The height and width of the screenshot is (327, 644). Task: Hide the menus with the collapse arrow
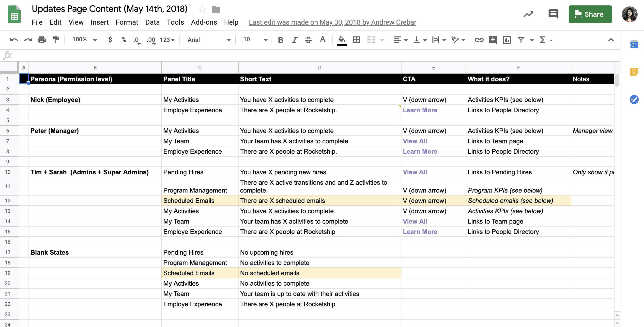(611, 40)
